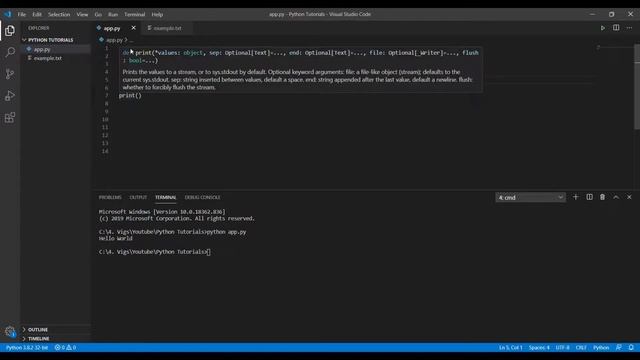Select app.py in the Explorer tree
This screenshot has height=360, width=640.
pyautogui.click(x=42, y=49)
